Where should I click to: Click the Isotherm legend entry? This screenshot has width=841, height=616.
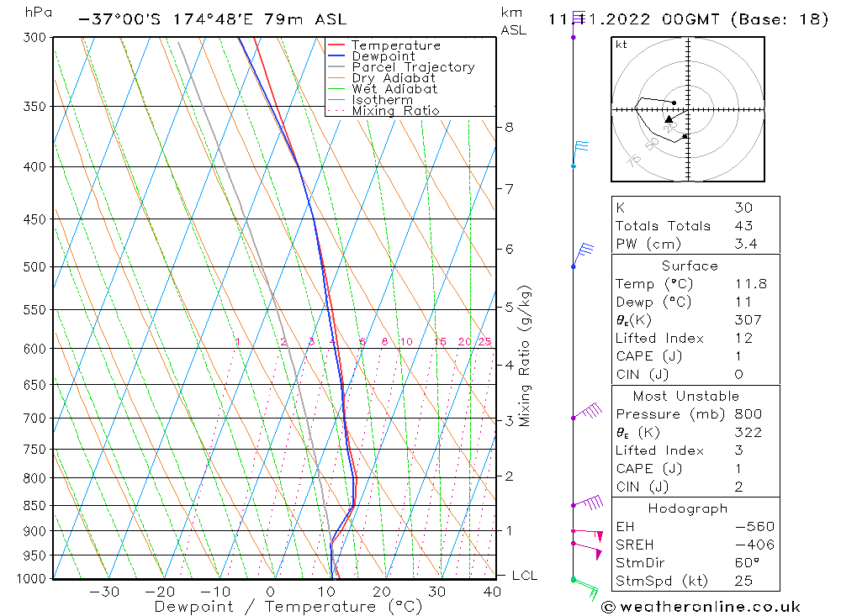pyautogui.click(x=370, y=100)
